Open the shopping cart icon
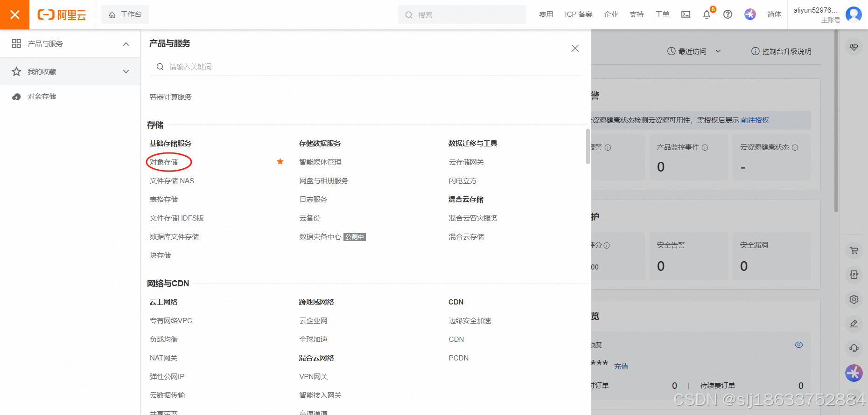868x415 pixels. 854,250
